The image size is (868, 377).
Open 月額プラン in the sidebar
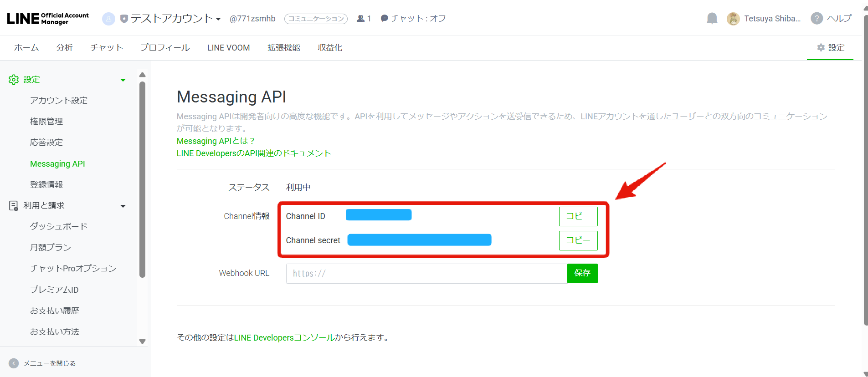(51, 248)
